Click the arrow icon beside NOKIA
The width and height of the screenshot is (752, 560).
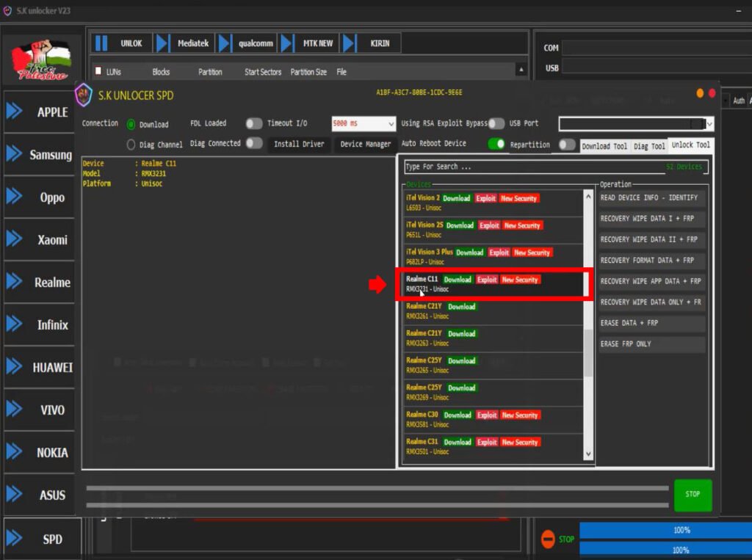15,451
